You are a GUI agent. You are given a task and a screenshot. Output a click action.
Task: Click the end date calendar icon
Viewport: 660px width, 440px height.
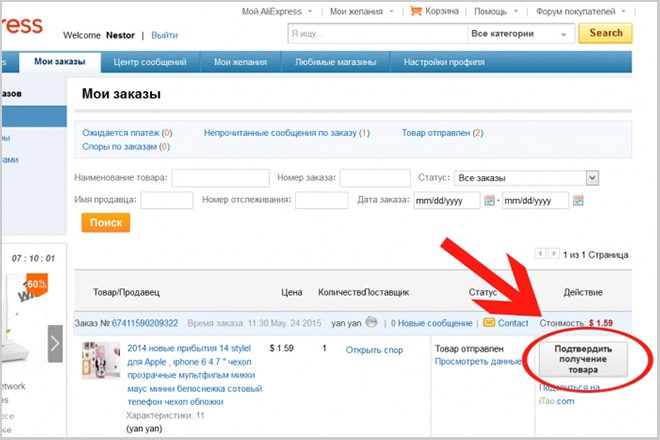pos(576,201)
